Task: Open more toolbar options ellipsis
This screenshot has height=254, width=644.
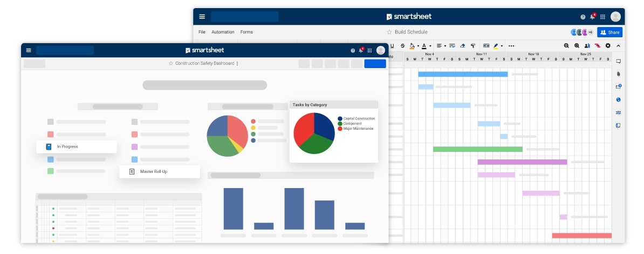Action: tap(511, 46)
